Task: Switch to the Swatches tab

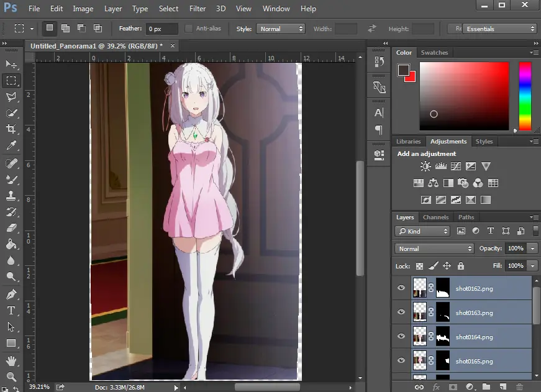Action: pos(434,52)
